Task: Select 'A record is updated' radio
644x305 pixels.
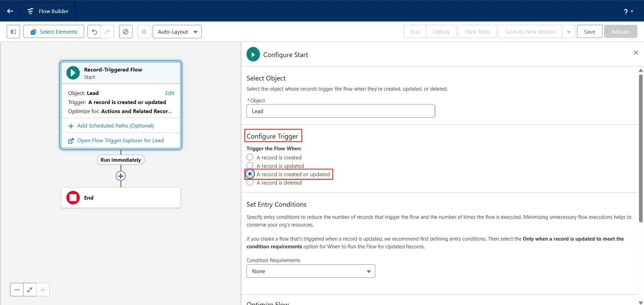Action: pos(250,165)
